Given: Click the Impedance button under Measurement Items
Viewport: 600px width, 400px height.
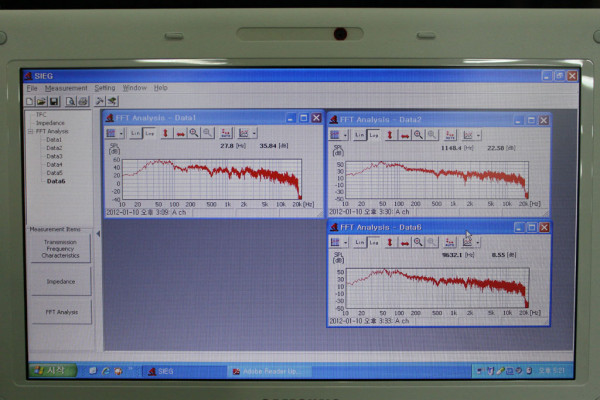Looking at the screenshot, I should (x=61, y=281).
